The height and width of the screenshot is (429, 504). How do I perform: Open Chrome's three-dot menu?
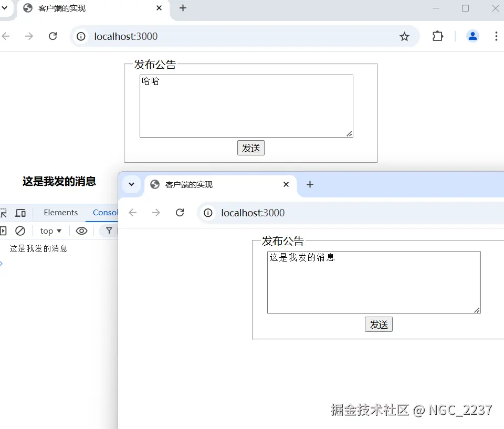point(496,36)
